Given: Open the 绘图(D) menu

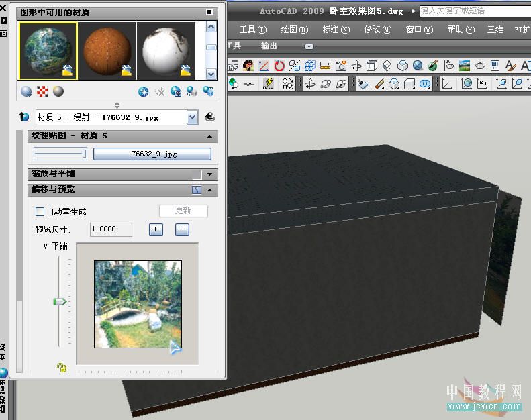Looking at the screenshot, I should (294, 30).
